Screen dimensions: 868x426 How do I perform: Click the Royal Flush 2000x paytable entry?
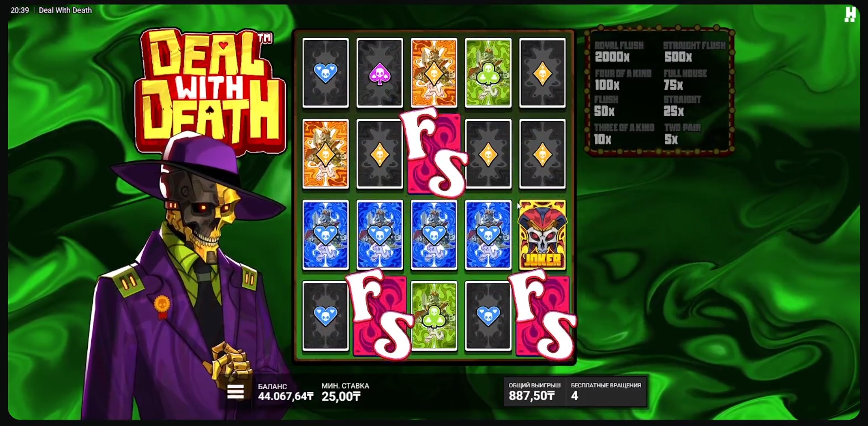pyautogui.click(x=619, y=52)
